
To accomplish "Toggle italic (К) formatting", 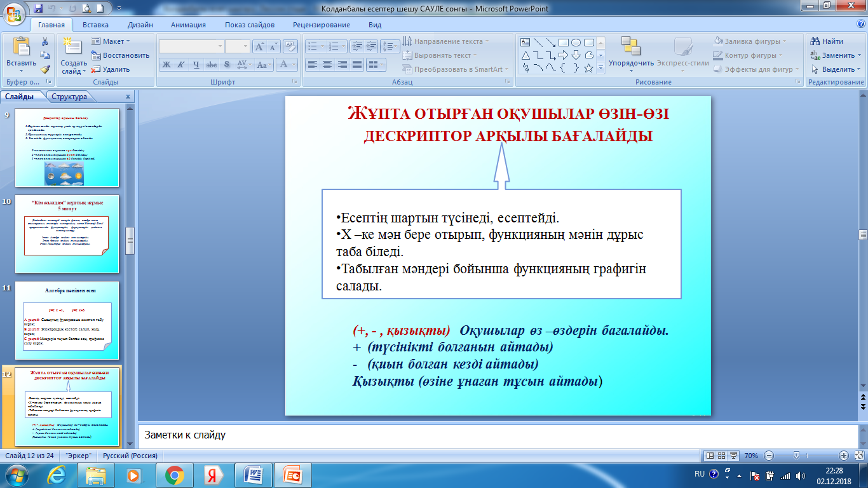I will [180, 64].
